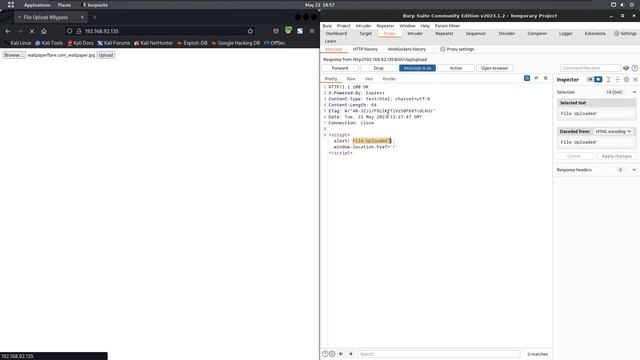Forward the intercepted response in Burp
640x360 pixels.
tap(340, 68)
